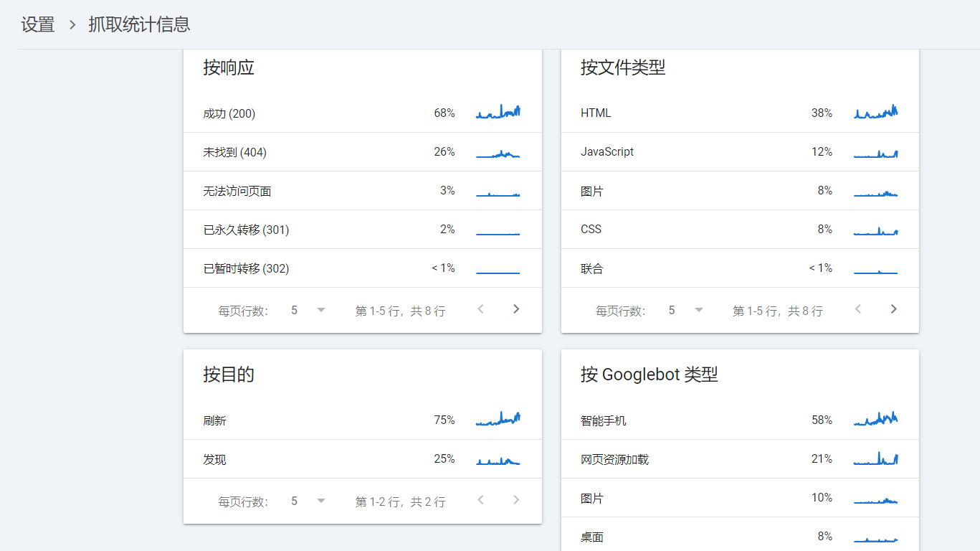Go to next page in 按响应 table
Image resolution: width=980 pixels, height=551 pixels.
click(516, 309)
